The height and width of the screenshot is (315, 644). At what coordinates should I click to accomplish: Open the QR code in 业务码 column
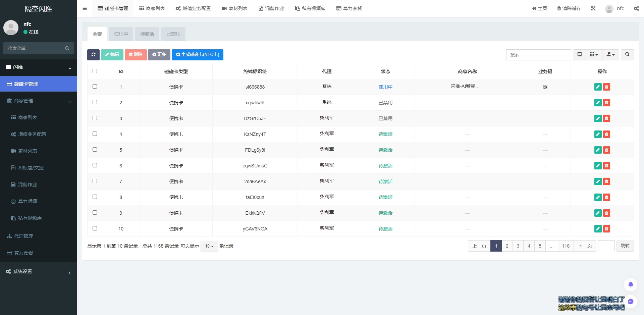point(545,87)
